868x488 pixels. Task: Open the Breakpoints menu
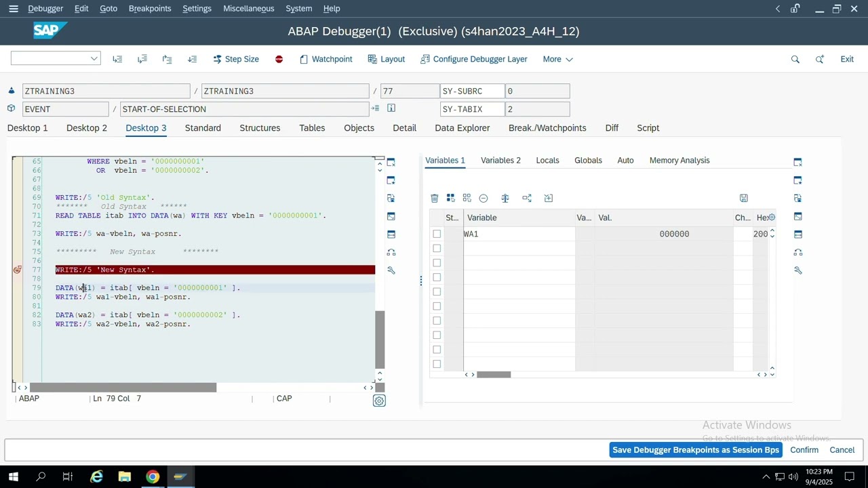(x=150, y=9)
